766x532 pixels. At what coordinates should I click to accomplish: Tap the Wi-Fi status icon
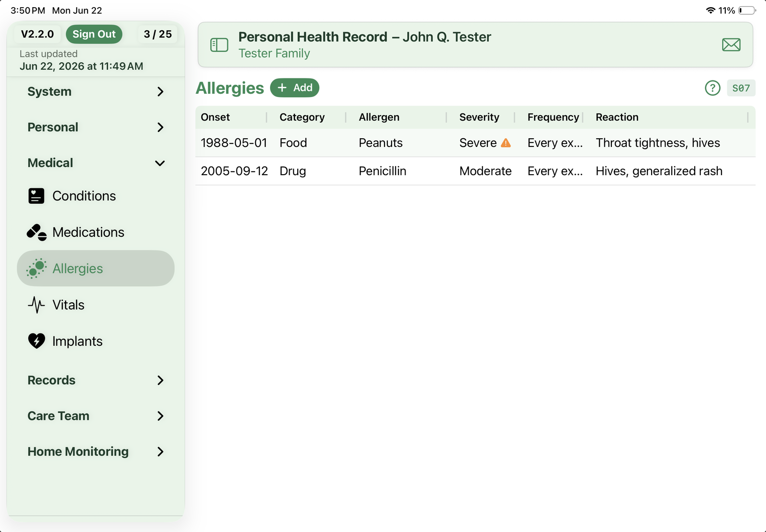pyautogui.click(x=710, y=11)
